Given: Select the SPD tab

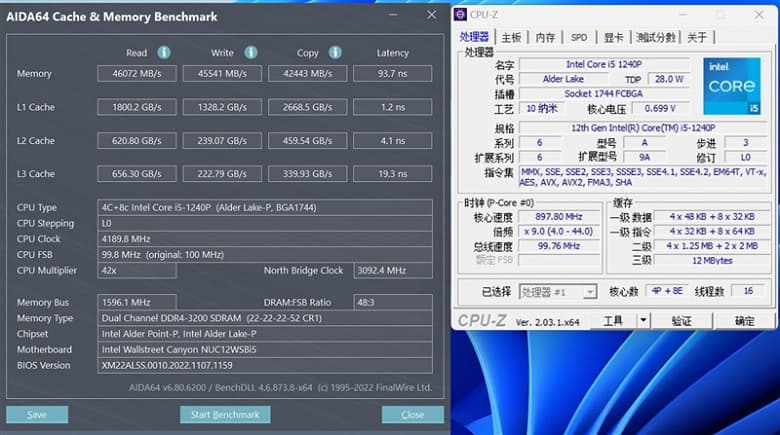Looking at the screenshot, I should 579,38.
